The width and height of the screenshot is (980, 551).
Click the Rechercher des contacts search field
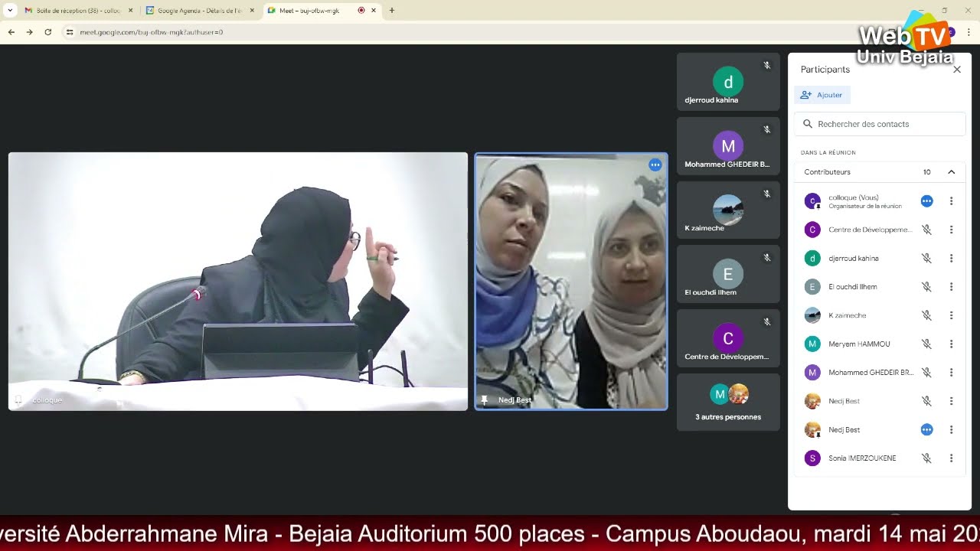(880, 123)
